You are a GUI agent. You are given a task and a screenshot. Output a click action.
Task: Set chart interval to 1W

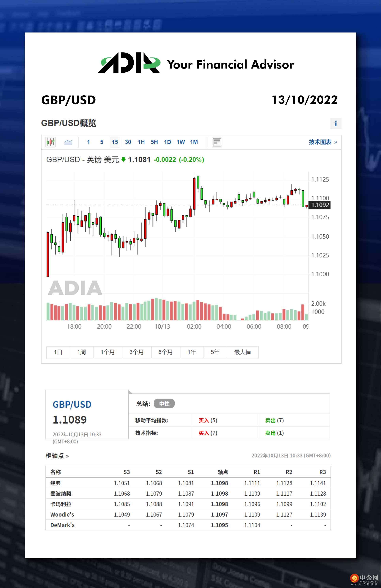coord(181,142)
